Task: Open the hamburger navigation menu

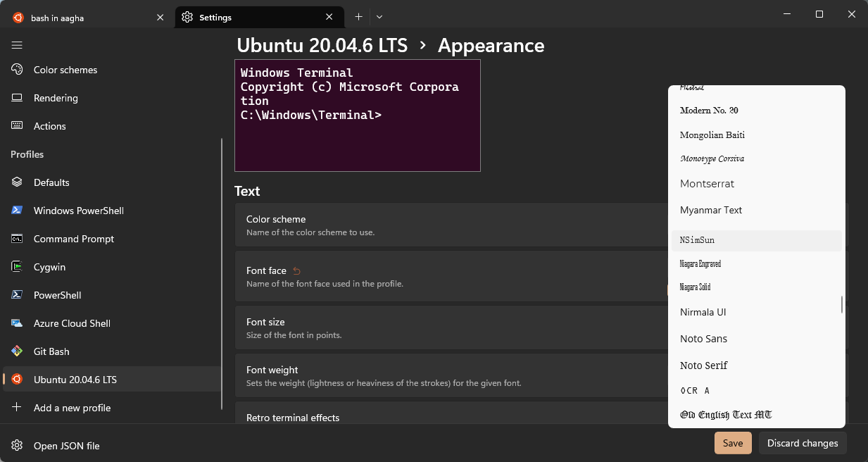Action: click(17, 45)
